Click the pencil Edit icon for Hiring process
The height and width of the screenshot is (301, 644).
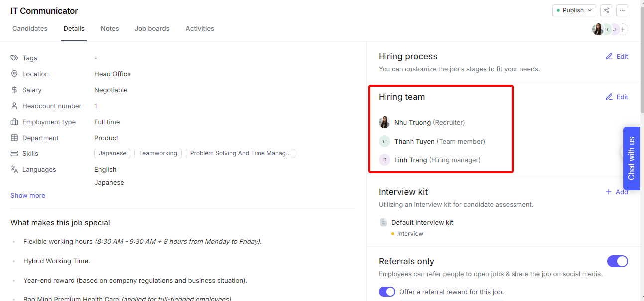pos(609,56)
